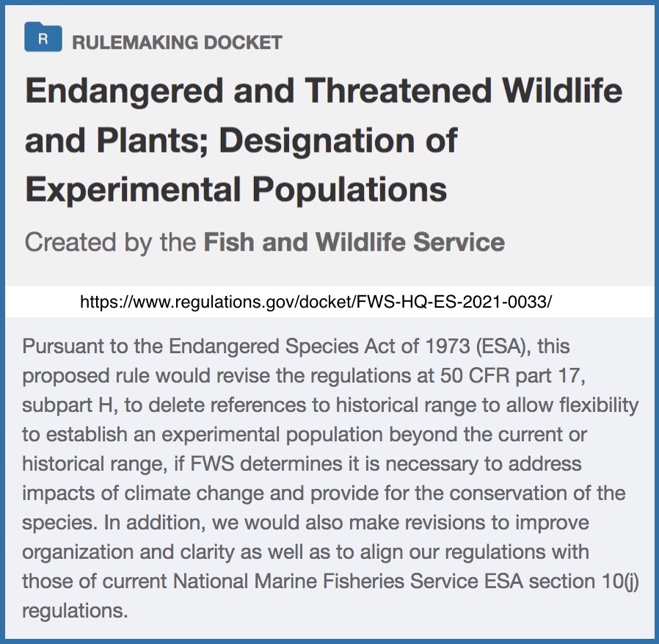Click the Fish and Wildlife Service agency name
Viewport: 659px width, 644px height.
(x=354, y=242)
